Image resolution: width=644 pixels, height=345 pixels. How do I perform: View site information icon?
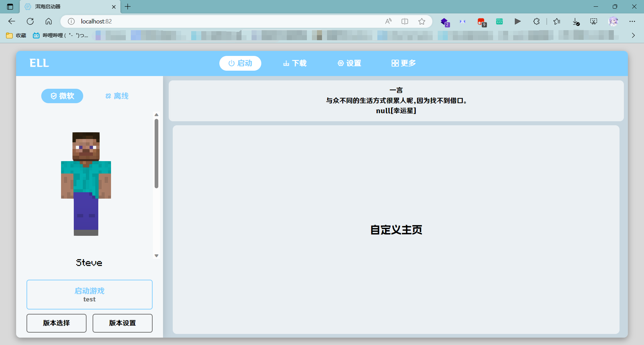(71, 21)
